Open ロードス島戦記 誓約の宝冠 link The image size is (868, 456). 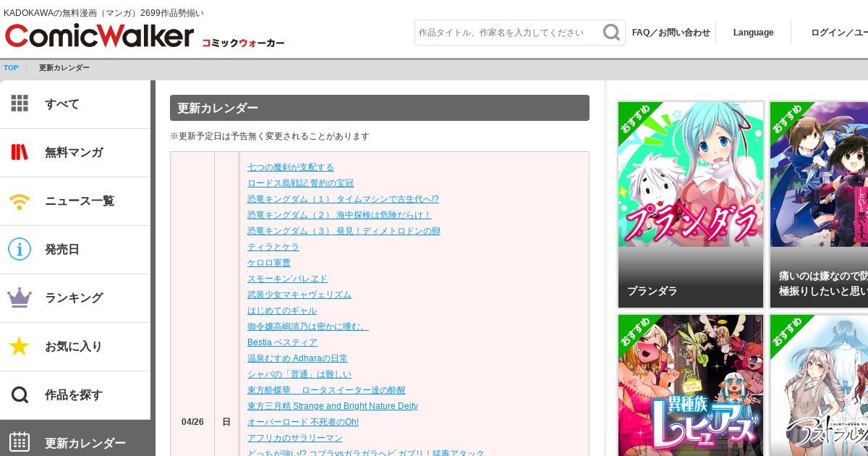coord(300,183)
